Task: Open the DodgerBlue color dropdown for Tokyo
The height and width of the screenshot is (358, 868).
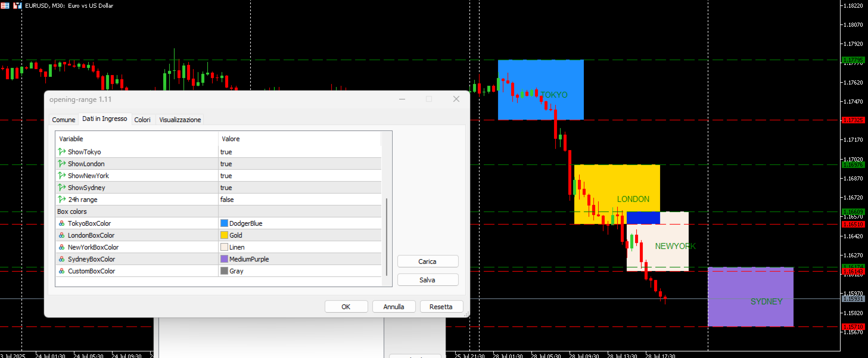Action: tap(300, 223)
